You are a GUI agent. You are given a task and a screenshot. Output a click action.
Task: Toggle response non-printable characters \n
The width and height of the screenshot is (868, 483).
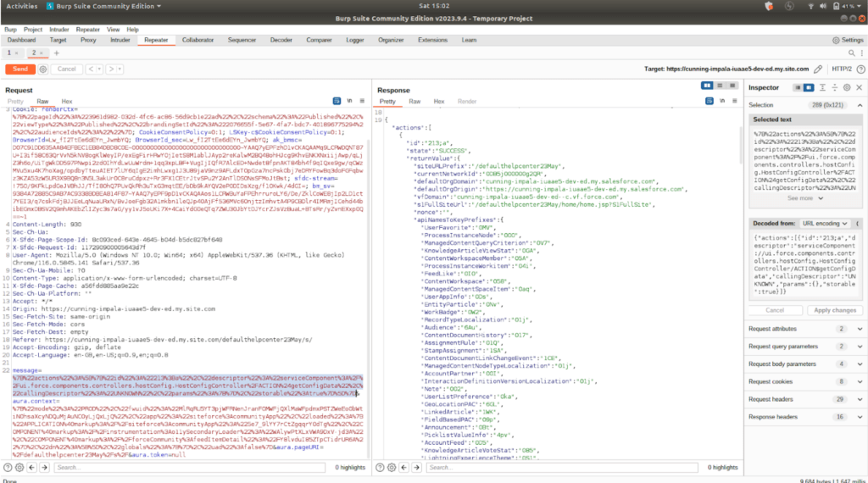point(722,101)
